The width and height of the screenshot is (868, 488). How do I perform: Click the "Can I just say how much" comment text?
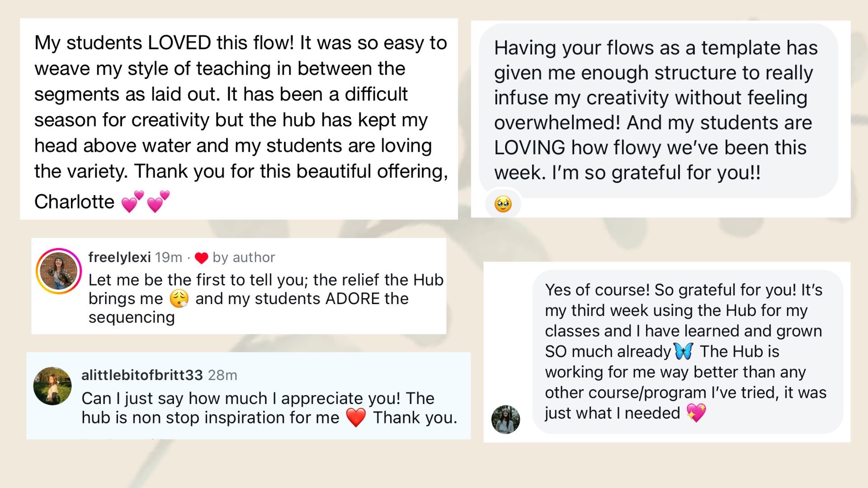click(x=258, y=399)
